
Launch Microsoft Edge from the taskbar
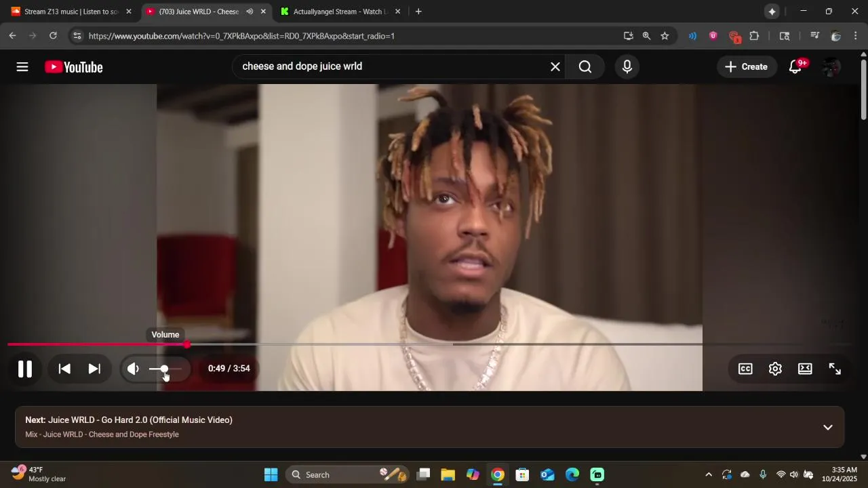tap(572, 474)
